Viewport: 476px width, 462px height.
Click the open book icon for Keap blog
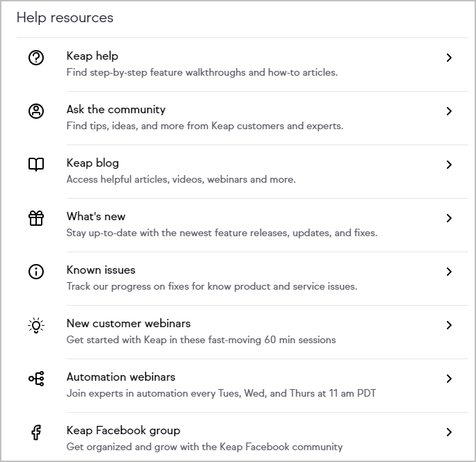click(36, 165)
